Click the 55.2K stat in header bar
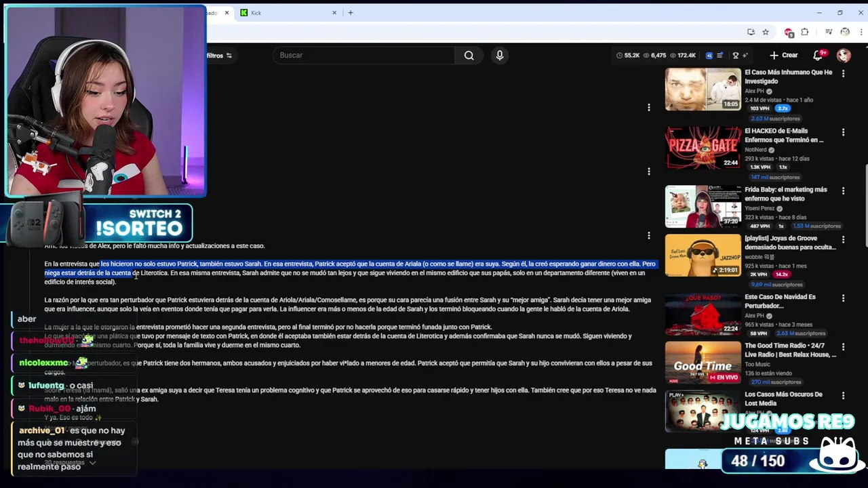 pyautogui.click(x=628, y=56)
